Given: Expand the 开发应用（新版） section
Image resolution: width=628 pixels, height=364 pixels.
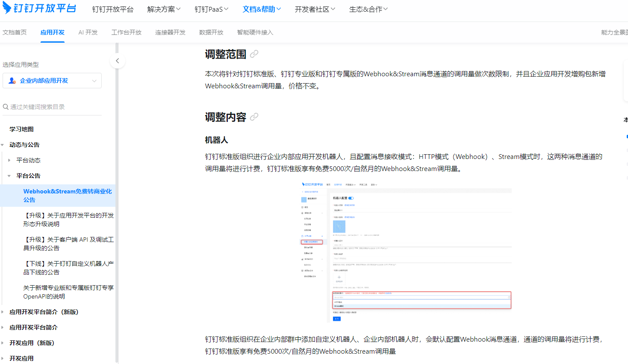Looking at the screenshot, I should (3, 343).
